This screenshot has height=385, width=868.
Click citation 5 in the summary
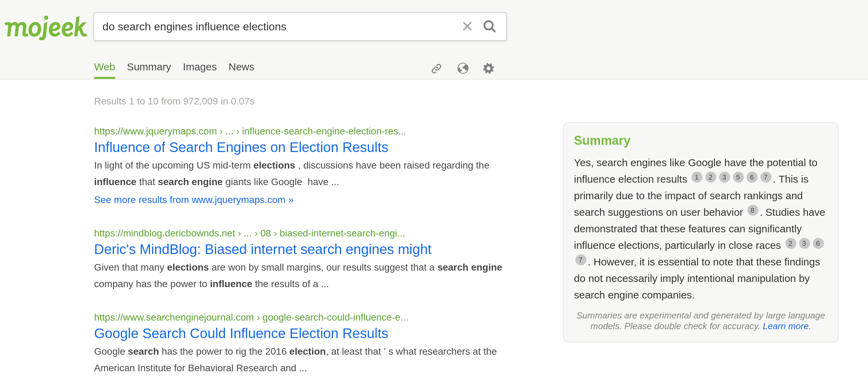coord(738,177)
